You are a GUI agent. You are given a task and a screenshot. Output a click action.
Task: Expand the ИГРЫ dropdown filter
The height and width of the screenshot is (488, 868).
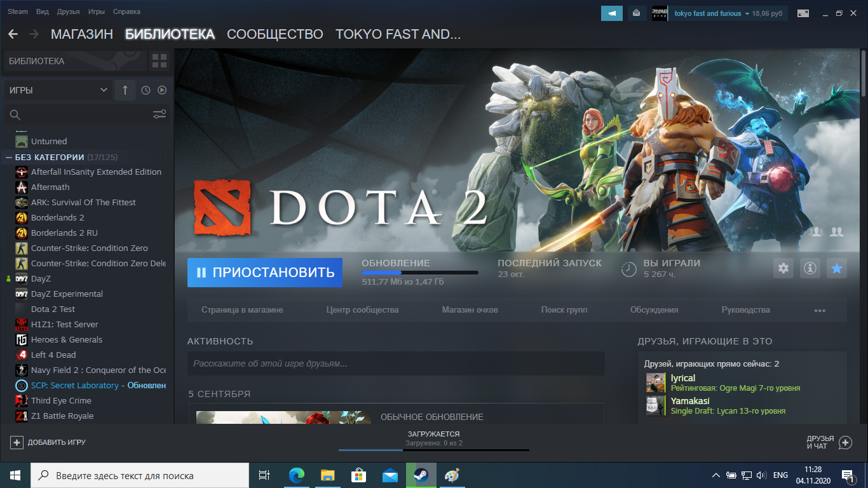coord(58,90)
